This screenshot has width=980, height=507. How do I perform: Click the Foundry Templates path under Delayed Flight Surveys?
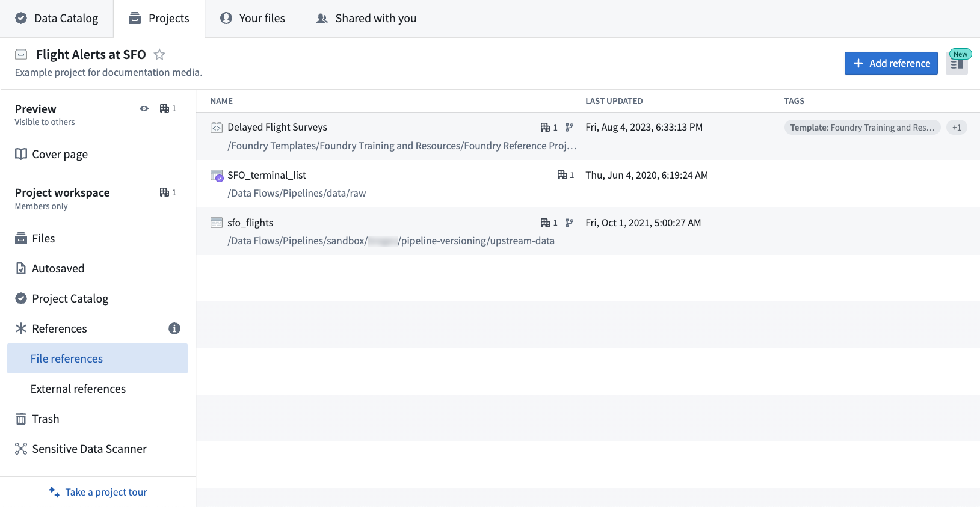pyautogui.click(x=402, y=146)
